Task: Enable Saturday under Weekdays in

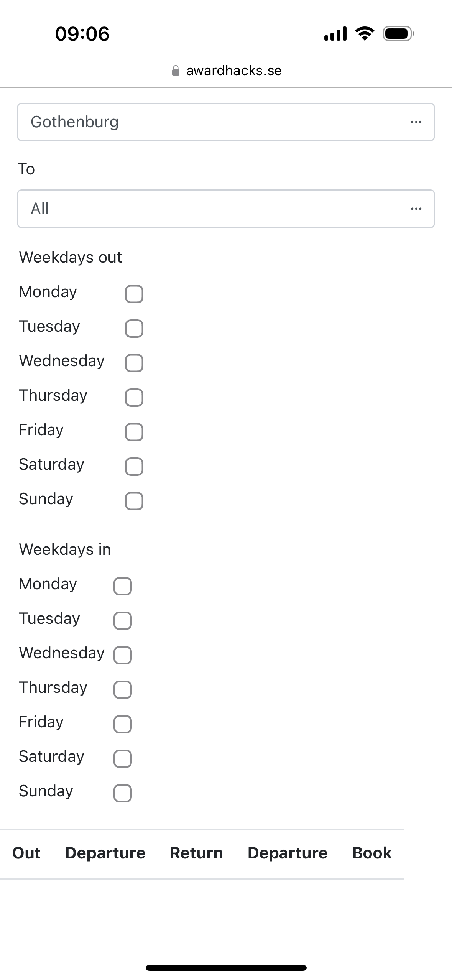Action: click(x=123, y=759)
